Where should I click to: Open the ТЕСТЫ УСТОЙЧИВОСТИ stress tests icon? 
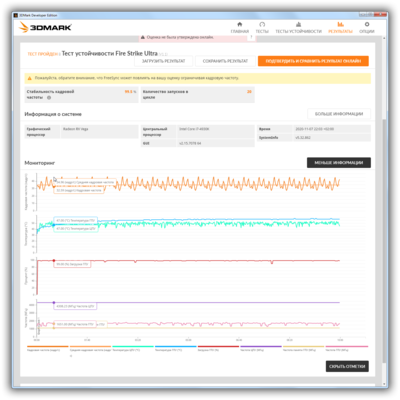tap(298, 24)
